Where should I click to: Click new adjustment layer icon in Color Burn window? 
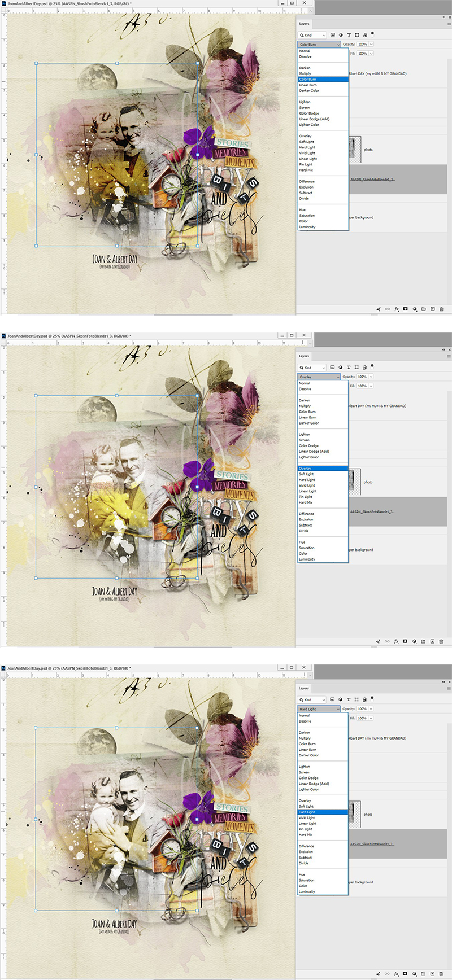[415, 309]
